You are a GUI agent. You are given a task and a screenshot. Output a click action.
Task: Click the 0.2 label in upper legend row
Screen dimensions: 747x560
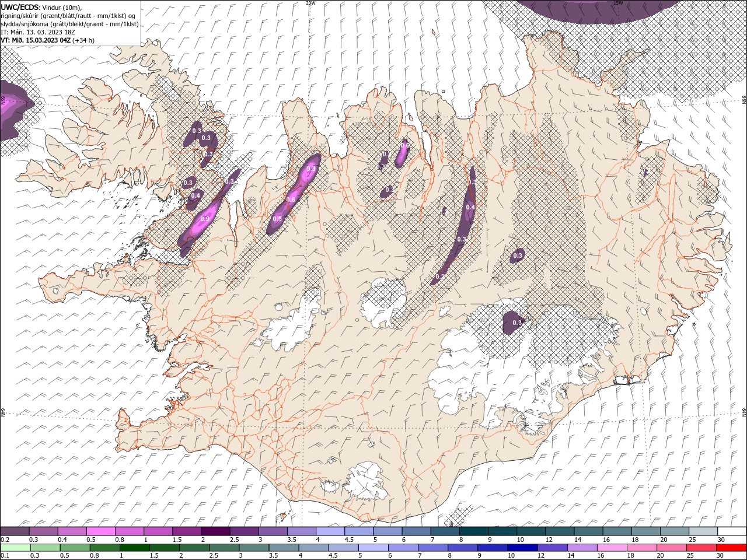[5, 540]
